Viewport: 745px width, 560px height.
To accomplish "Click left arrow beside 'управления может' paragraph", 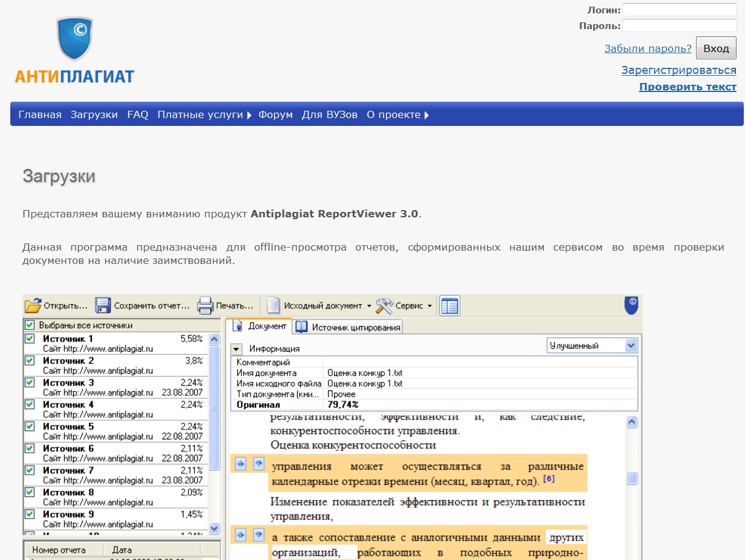I will [240, 464].
